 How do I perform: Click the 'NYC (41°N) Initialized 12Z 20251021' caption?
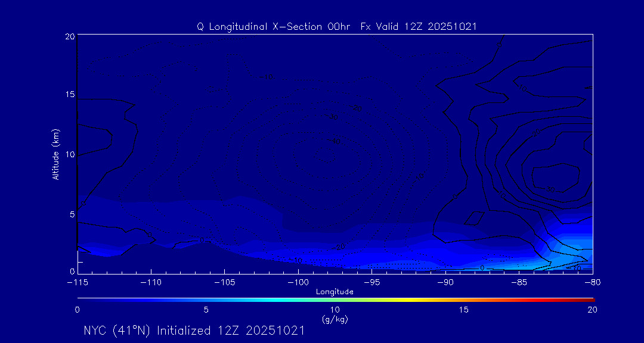194,330
